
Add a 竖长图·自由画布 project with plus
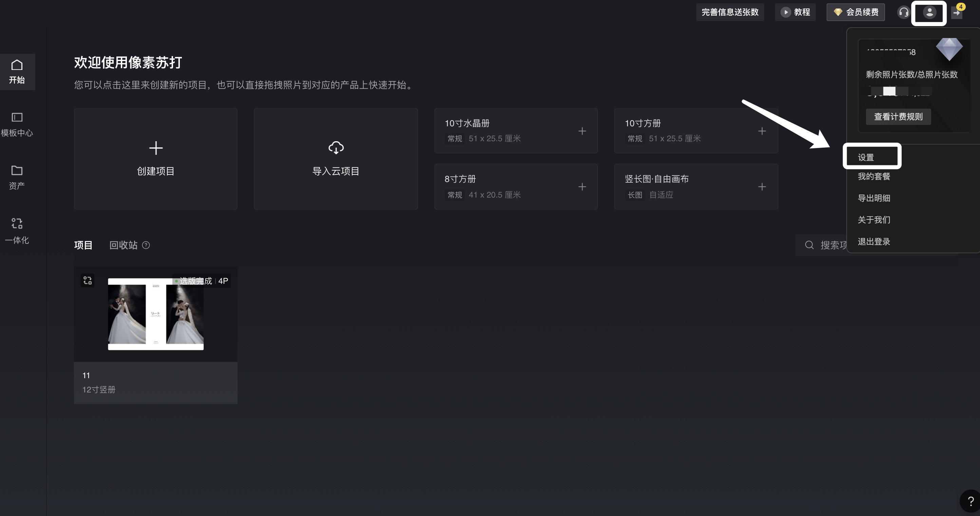click(x=762, y=187)
